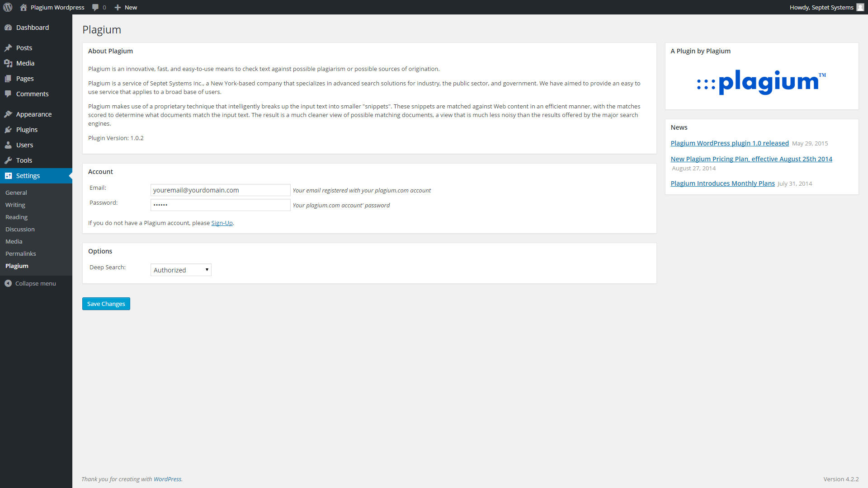Click the Posts pushpin icon

coord(8,48)
